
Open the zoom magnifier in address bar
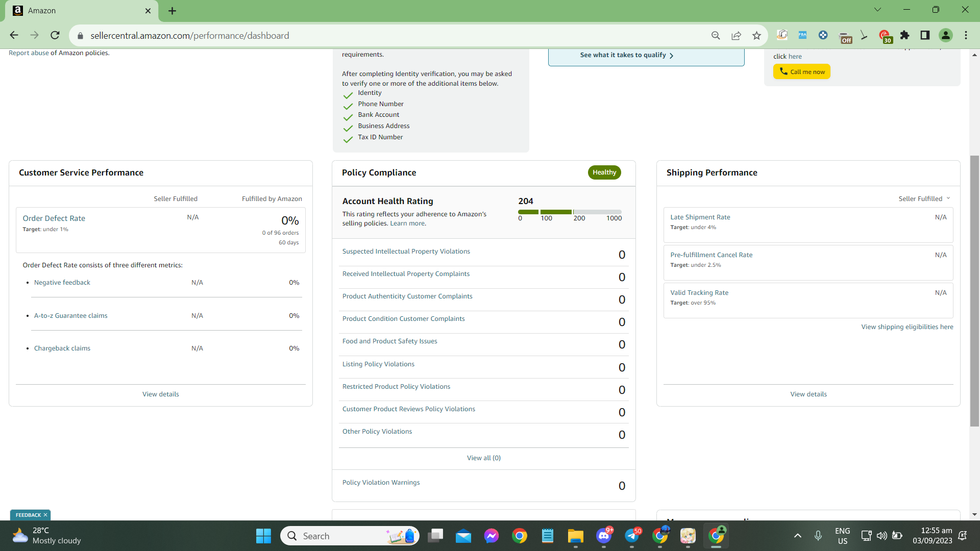716,35
